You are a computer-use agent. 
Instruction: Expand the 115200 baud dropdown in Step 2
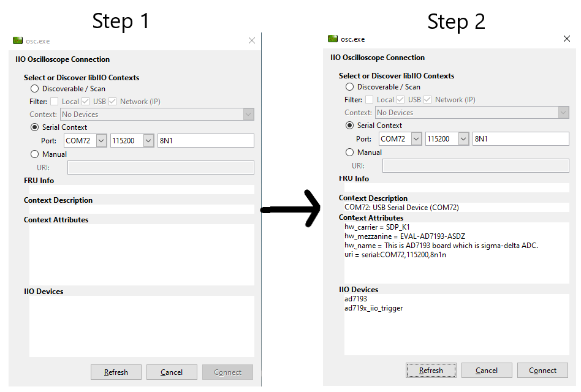pyautogui.click(x=463, y=139)
